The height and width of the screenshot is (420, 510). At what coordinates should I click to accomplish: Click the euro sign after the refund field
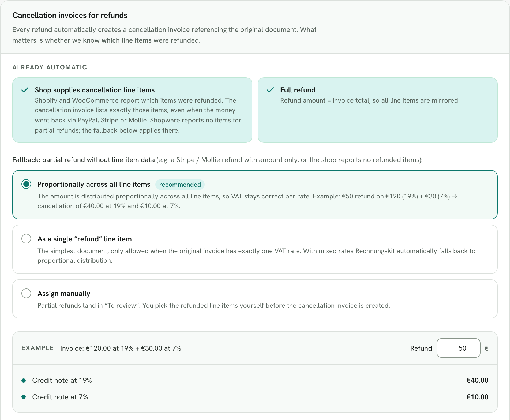tap(487, 348)
